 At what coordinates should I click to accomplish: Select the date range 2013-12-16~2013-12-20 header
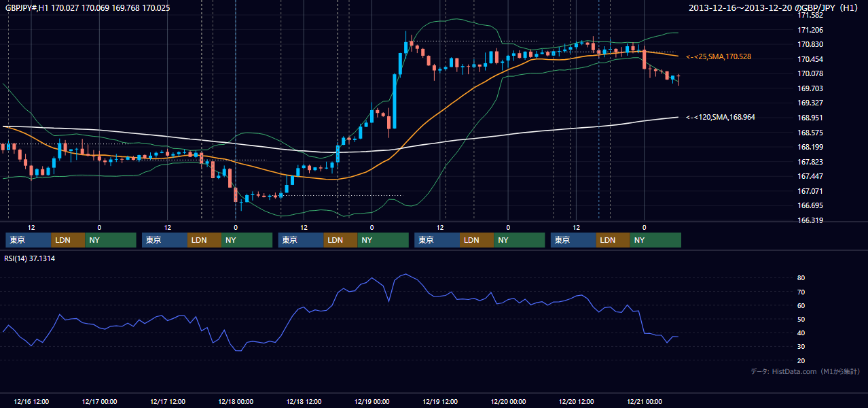[x=774, y=8]
